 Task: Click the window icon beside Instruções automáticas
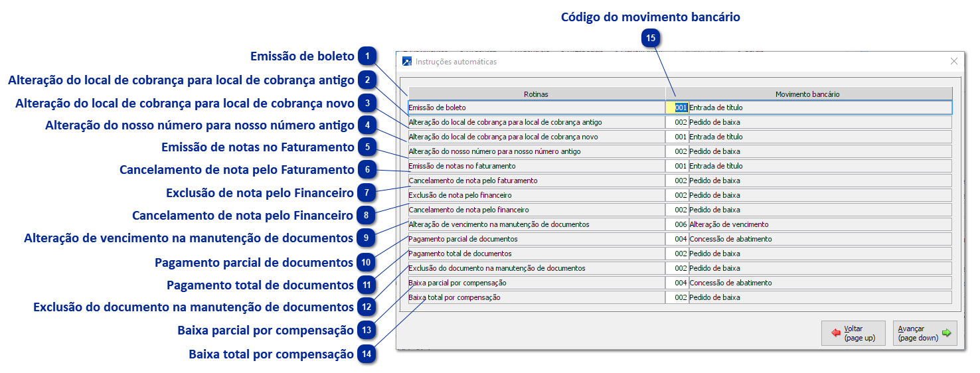click(407, 62)
